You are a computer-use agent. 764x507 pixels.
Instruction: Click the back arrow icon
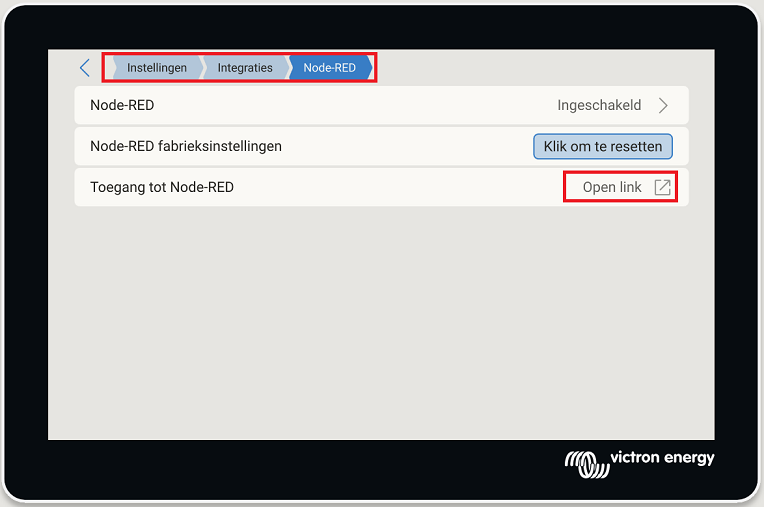click(84, 68)
